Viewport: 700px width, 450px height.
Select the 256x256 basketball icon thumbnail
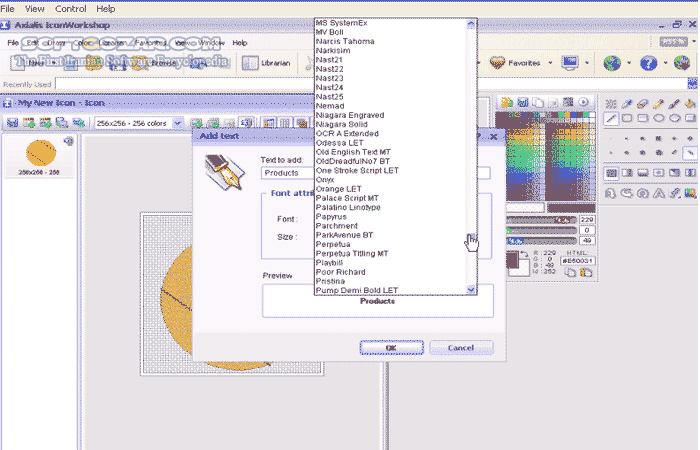click(x=39, y=154)
